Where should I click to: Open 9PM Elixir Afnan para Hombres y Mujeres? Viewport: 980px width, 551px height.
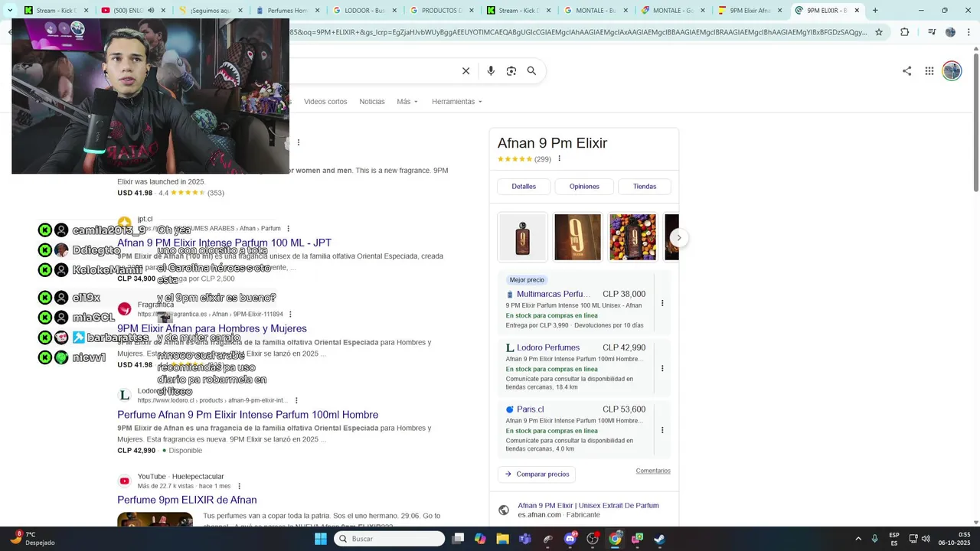tap(212, 328)
